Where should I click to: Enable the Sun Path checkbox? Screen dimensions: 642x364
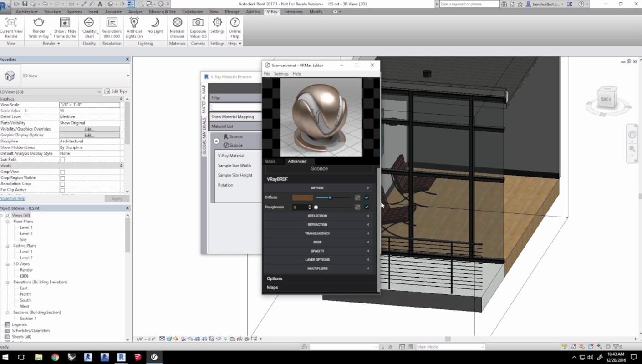(62, 160)
